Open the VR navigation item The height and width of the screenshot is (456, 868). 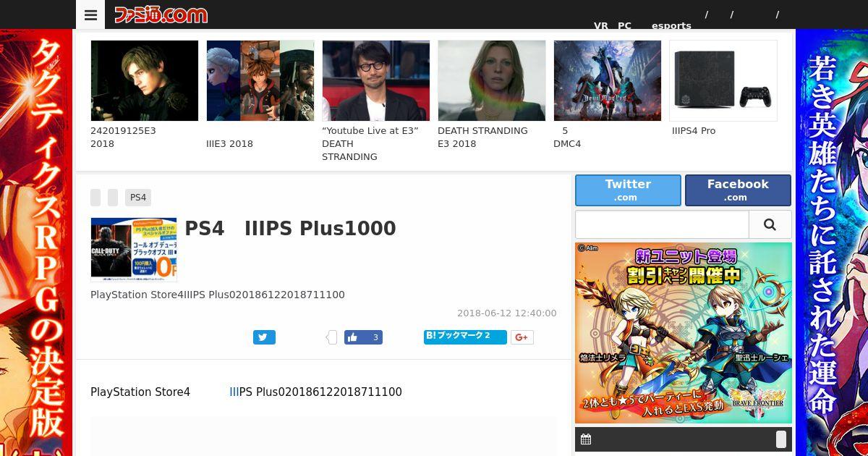601,25
